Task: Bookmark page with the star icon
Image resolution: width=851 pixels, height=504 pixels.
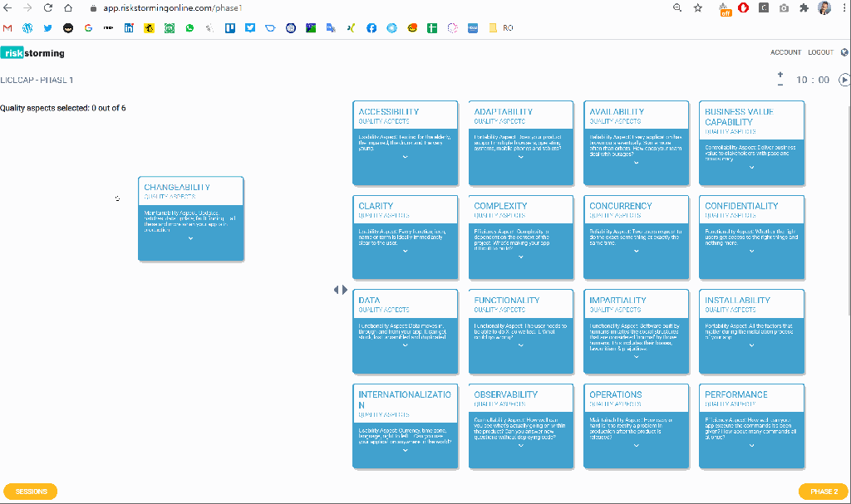Action: click(x=698, y=7)
